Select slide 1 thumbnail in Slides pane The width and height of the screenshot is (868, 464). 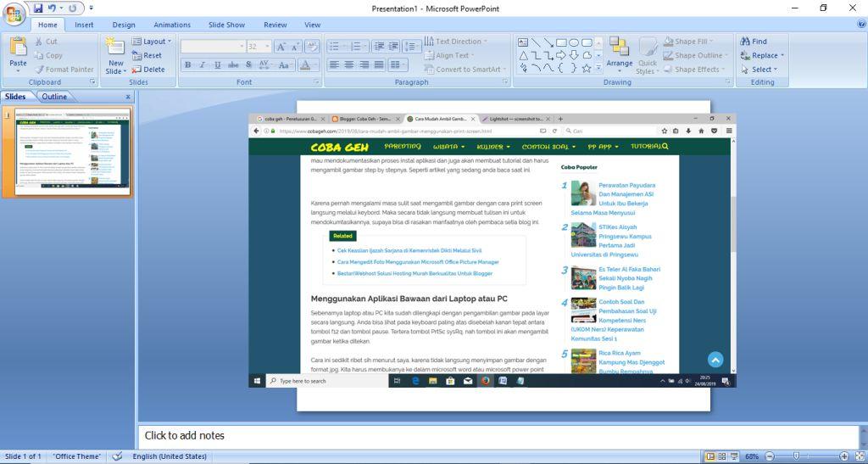pos(73,152)
